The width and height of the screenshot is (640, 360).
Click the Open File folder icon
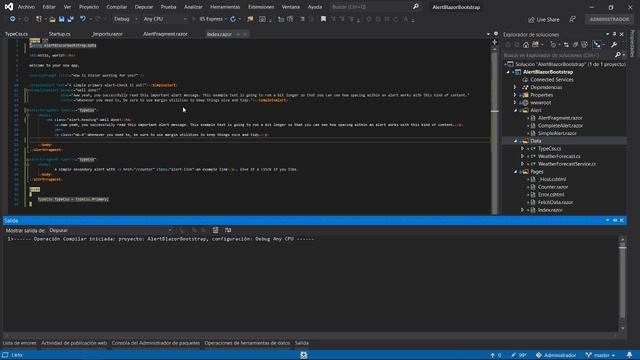(x=52, y=19)
